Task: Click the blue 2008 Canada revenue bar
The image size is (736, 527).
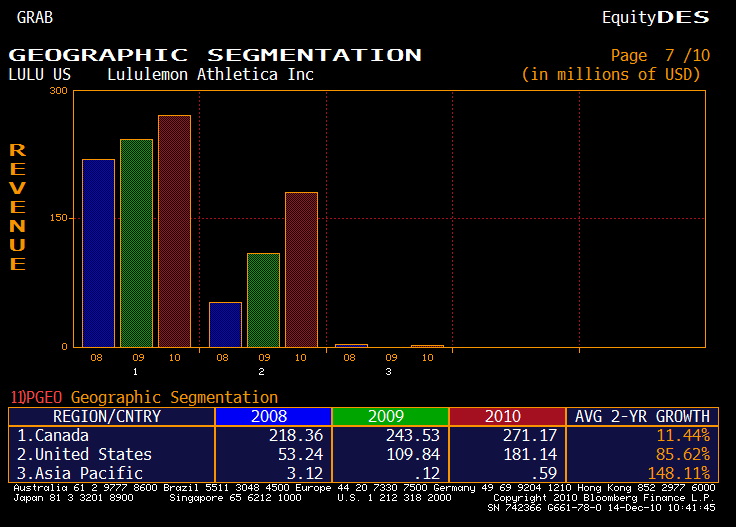Action: coord(99,253)
